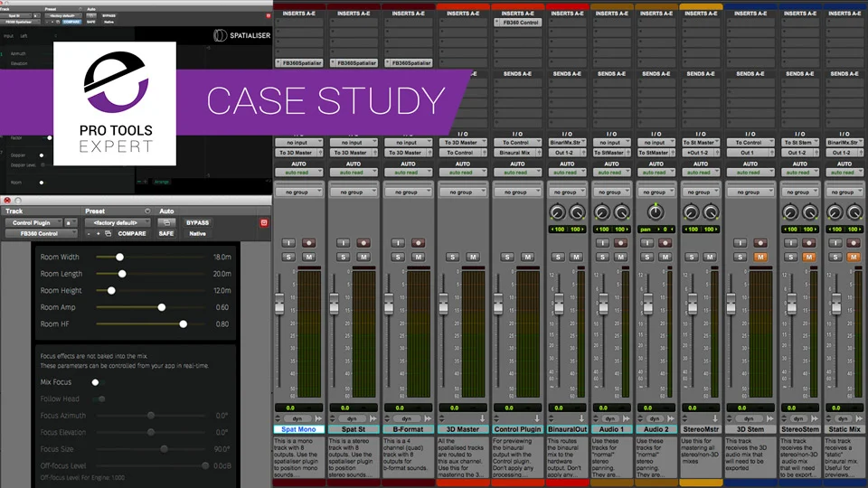Copy settings icon beside COMPARE button
The width and height of the screenshot is (868, 488).
[108, 233]
